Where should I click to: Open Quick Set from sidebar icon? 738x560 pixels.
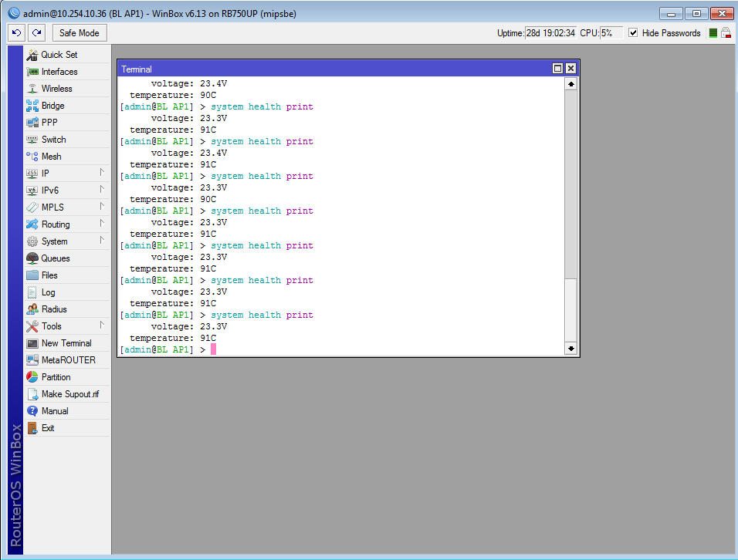[32, 55]
